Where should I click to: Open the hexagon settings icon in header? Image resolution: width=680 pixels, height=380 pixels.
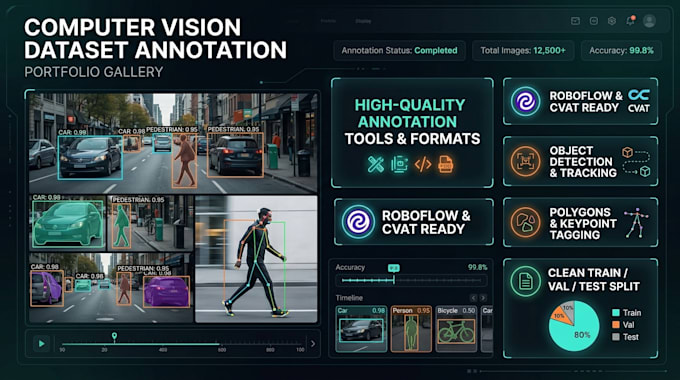click(x=611, y=21)
